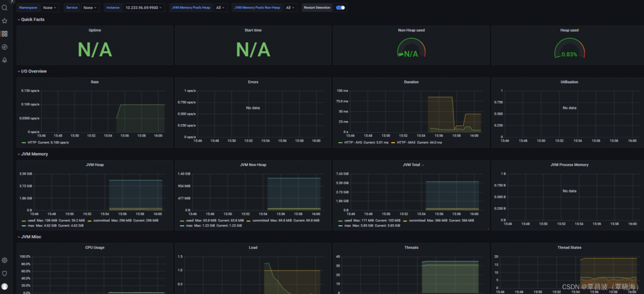Open the Search dashboards icon in sidebar

5,8
